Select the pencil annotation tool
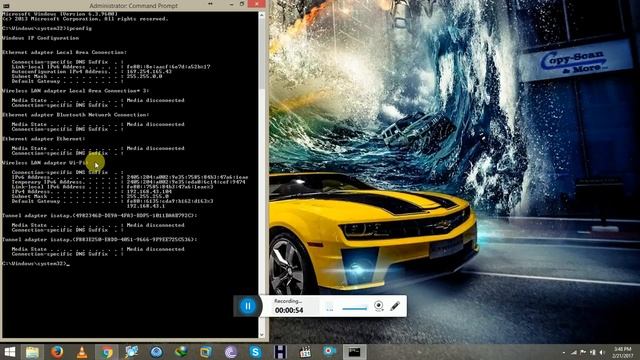 click(395, 306)
